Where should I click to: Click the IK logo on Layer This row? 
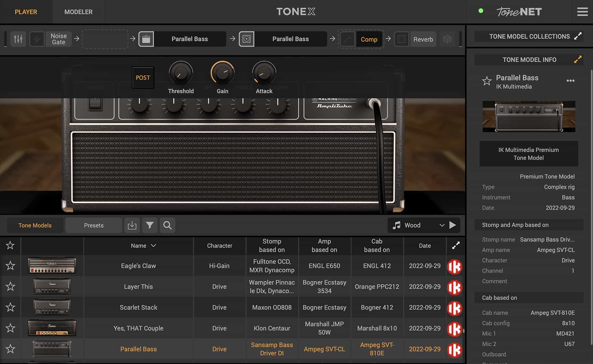click(x=455, y=287)
